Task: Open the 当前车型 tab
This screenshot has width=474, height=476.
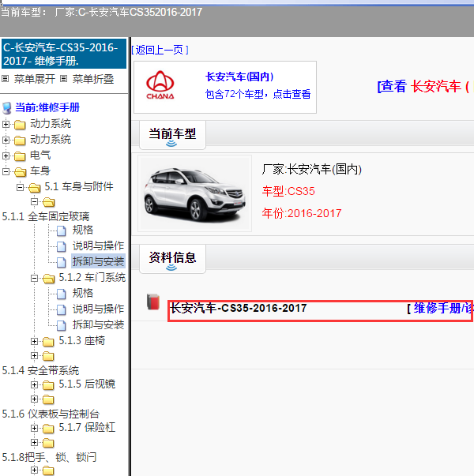Action: (172, 135)
